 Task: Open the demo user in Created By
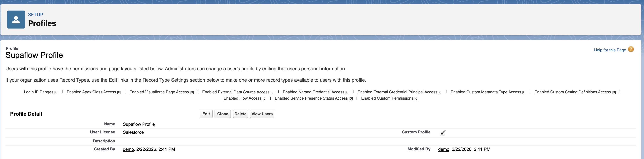[128, 149]
